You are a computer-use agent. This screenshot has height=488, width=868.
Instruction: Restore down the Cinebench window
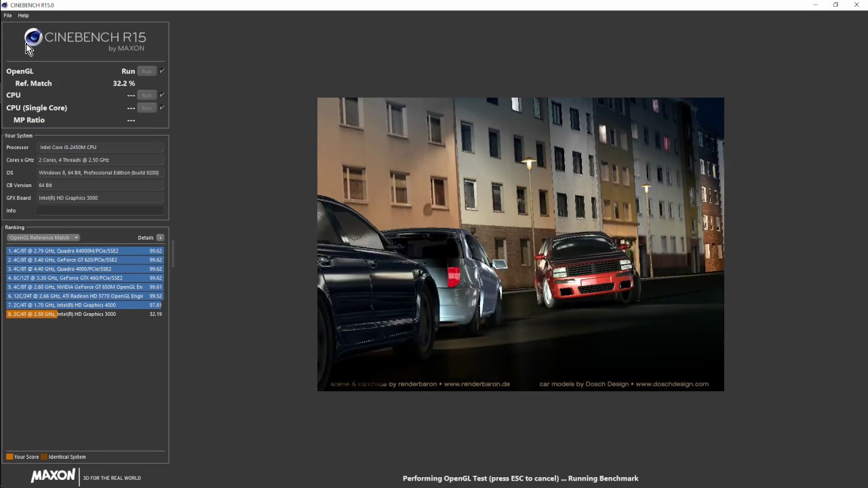(x=835, y=5)
